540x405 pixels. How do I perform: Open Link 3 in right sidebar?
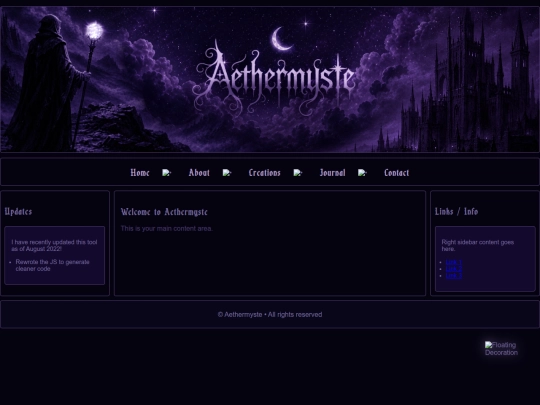coord(454,276)
